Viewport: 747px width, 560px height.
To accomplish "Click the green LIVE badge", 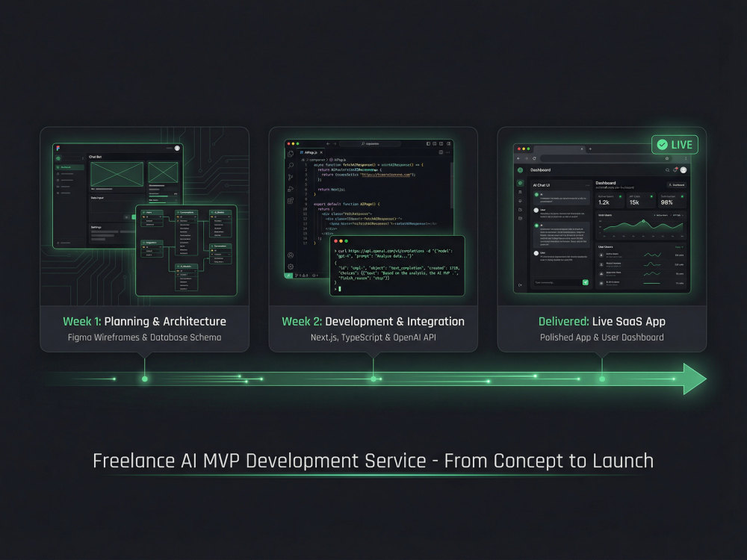I will 675,145.
